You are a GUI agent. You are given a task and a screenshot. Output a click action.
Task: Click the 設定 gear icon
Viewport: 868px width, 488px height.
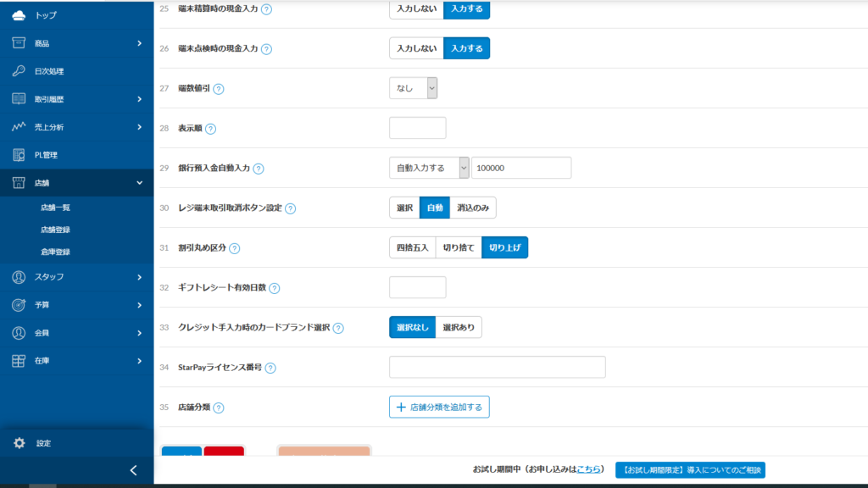pyautogui.click(x=19, y=443)
